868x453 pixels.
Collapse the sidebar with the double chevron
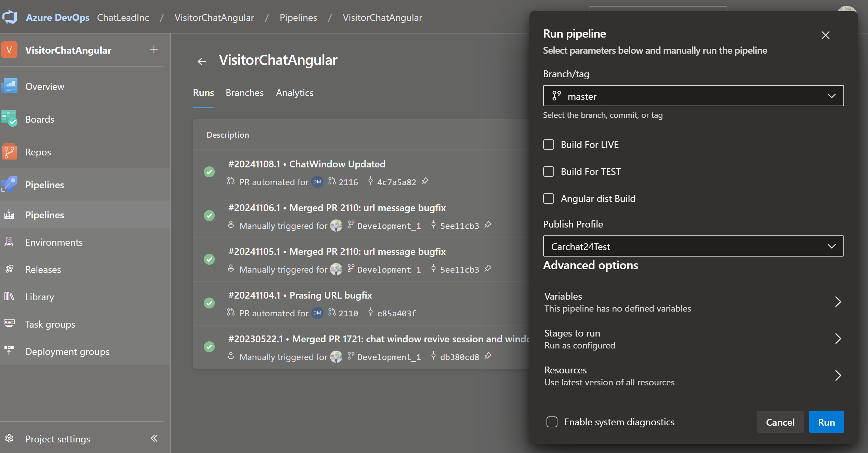pyautogui.click(x=154, y=438)
